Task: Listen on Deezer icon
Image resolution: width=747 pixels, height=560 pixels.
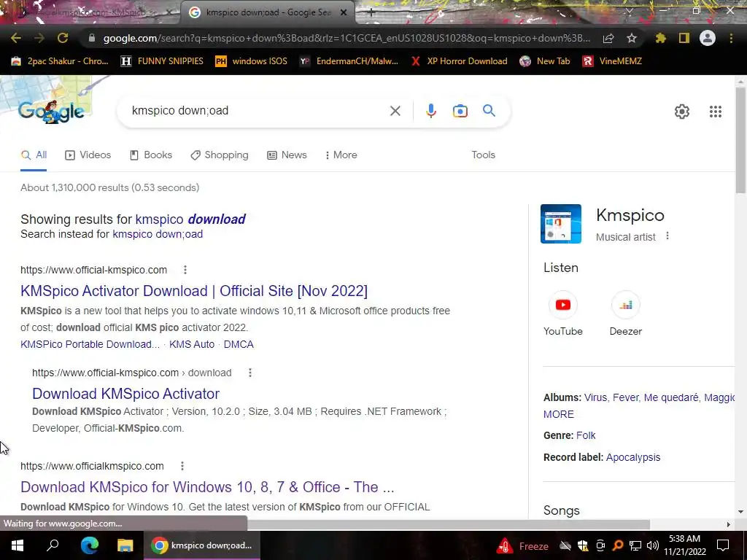Action: pyautogui.click(x=625, y=305)
